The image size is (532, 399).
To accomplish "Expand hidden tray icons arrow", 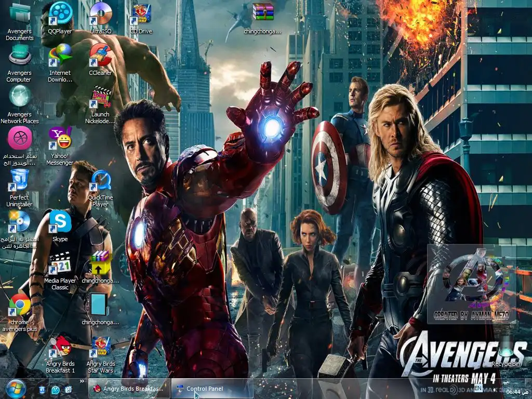I will click(495, 389).
